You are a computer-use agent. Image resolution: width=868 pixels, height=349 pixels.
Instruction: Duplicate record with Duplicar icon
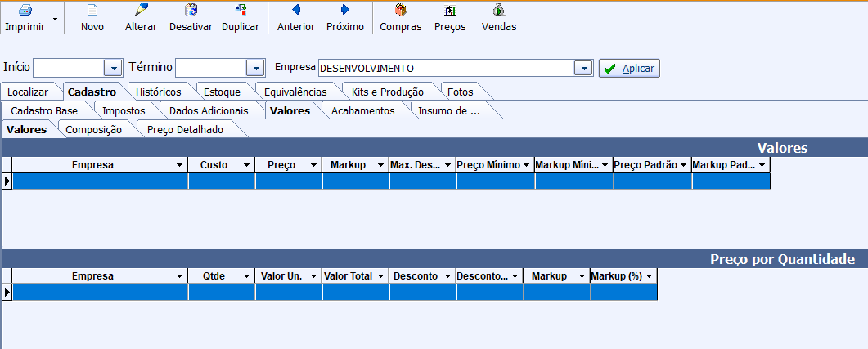coord(241,11)
